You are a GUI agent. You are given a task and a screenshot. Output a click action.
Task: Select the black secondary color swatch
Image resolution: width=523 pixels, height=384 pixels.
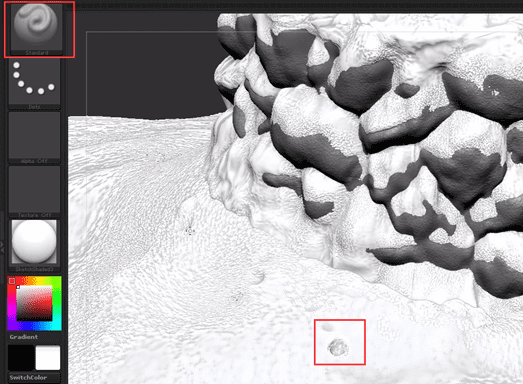pos(21,357)
